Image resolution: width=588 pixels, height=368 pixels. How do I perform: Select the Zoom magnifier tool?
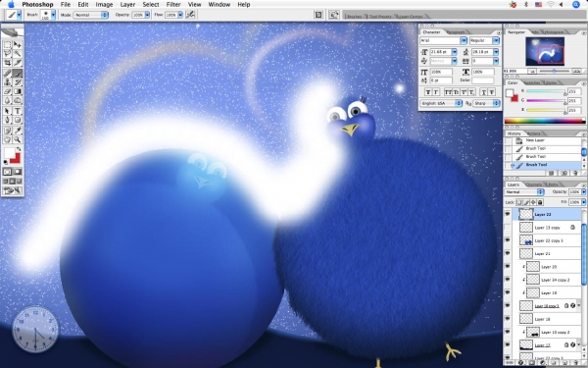tap(18, 139)
